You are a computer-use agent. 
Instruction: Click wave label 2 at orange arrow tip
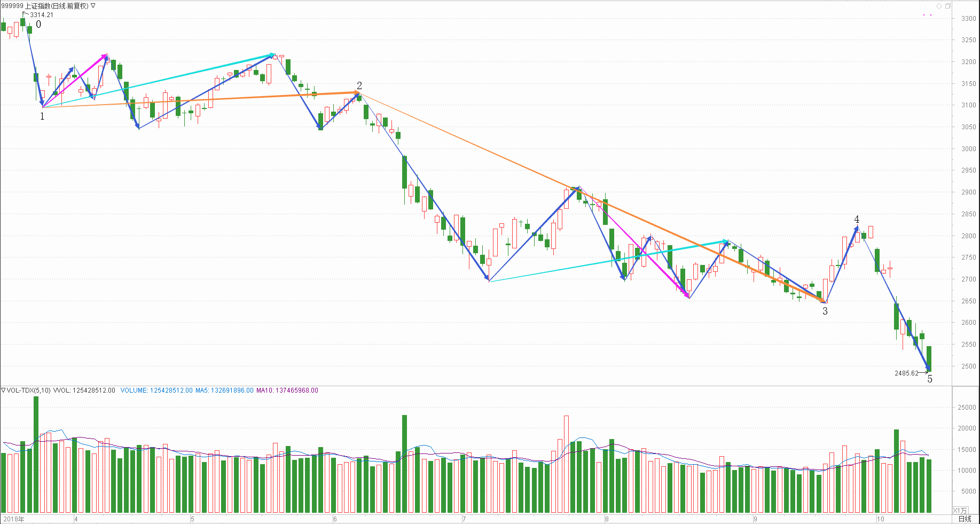click(x=359, y=85)
